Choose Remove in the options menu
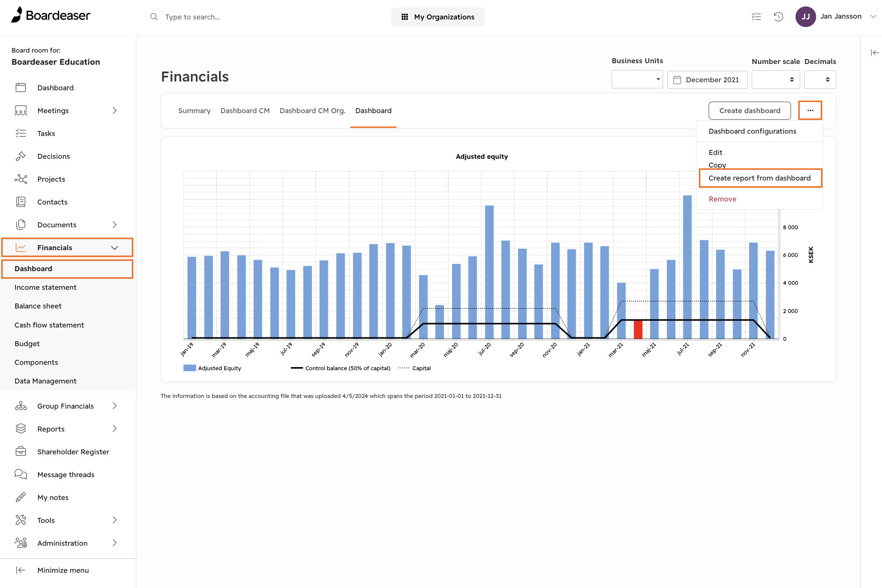The width and height of the screenshot is (882, 588). coord(722,199)
